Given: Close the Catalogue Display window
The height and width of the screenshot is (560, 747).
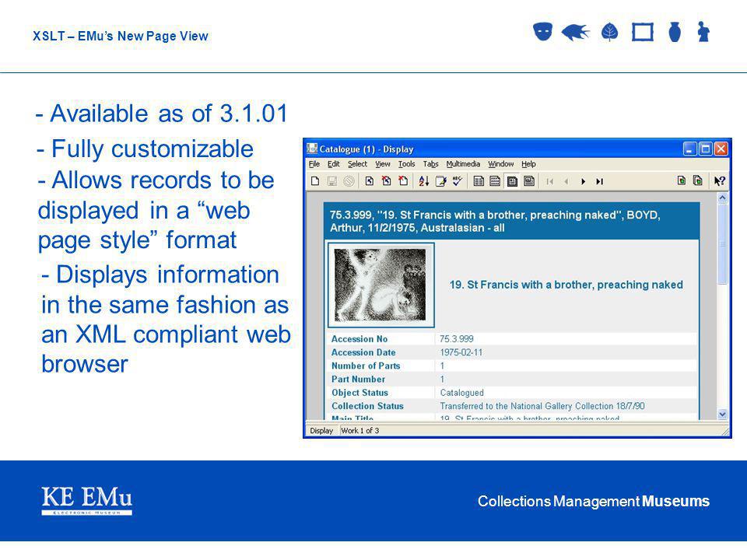Looking at the screenshot, I should tap(721, 149).
